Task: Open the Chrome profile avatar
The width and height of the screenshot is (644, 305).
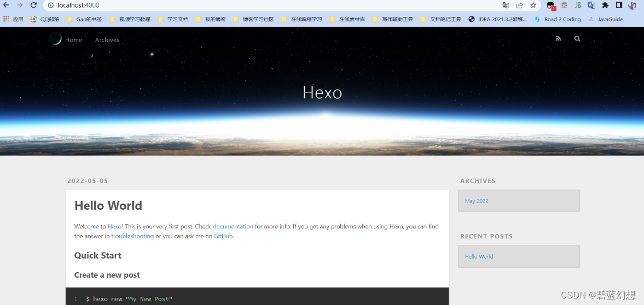Action: click(633, 5)
